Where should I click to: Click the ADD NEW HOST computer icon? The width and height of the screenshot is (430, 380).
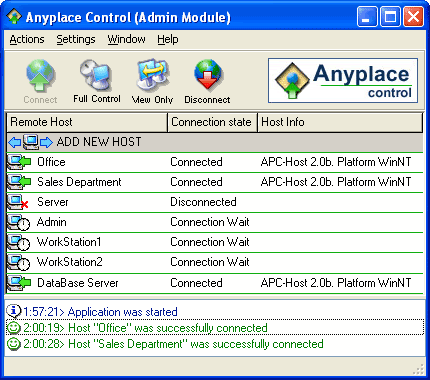31,142
